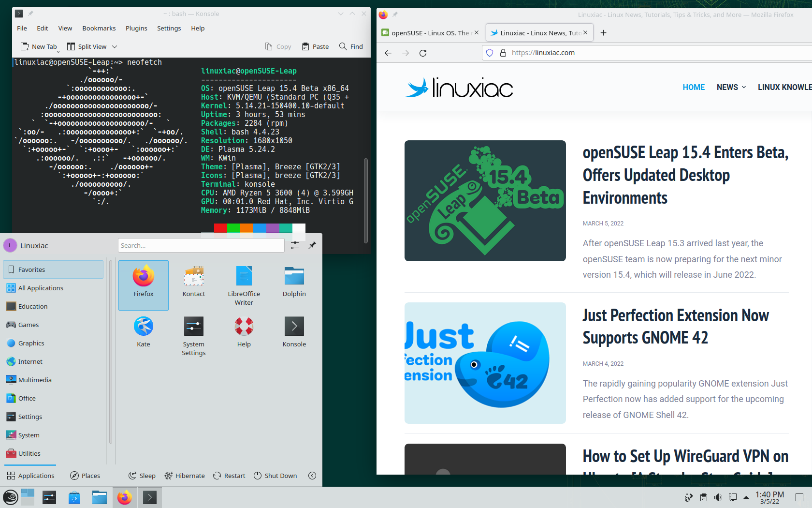This screenshot has width=812, height=508.
Task: Open Konsole's Bookmarks menu
Action: [x=99, y=28]
